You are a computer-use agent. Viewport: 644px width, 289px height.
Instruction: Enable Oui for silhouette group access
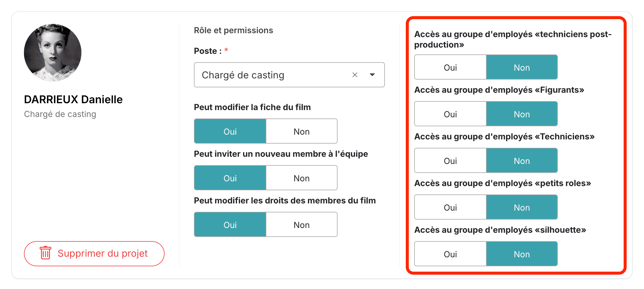[450, 254]
